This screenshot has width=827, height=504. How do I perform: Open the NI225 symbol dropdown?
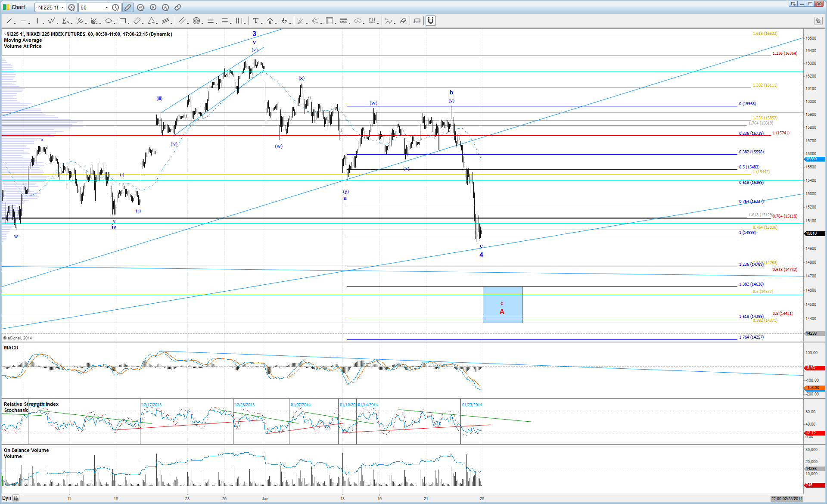coord(63,7)
